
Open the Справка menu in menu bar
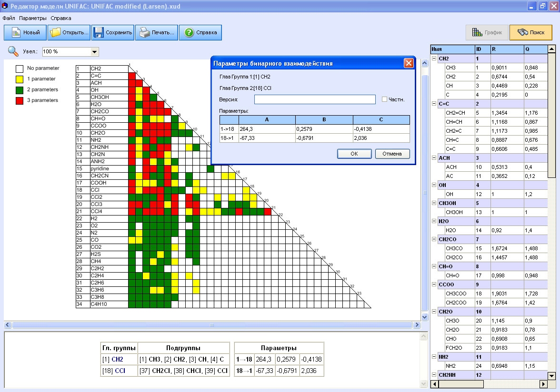[61, 18]
